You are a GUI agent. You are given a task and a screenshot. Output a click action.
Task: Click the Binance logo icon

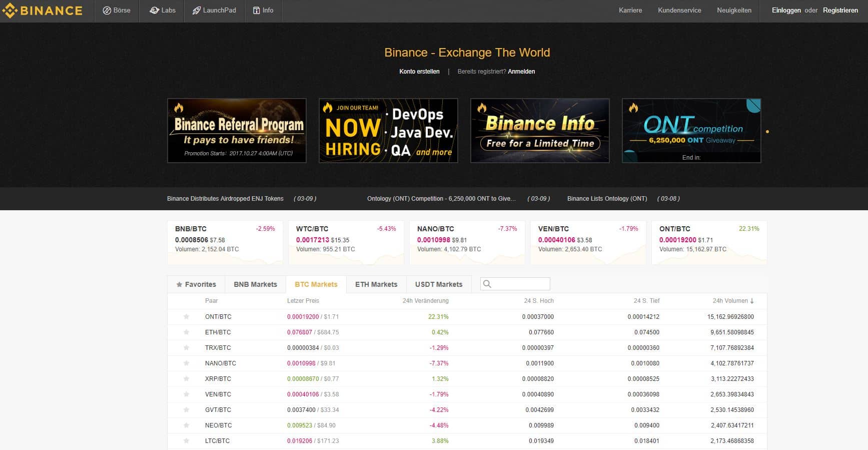10,11
